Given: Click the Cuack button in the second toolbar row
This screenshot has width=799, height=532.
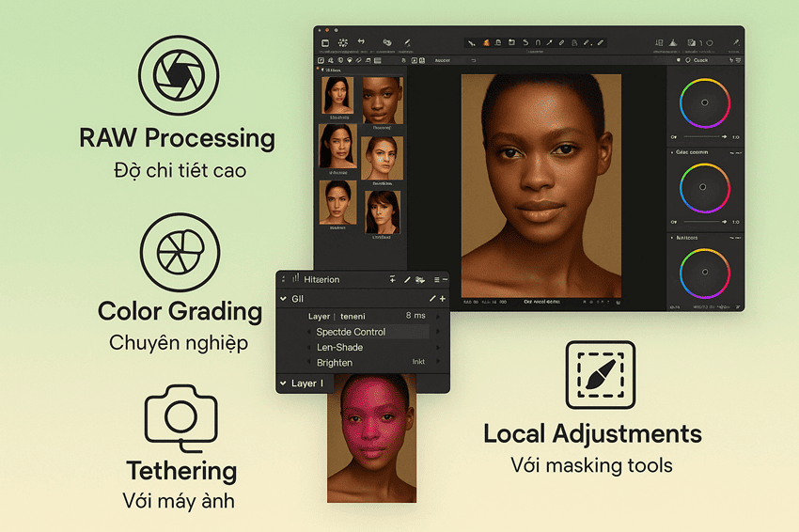Looking at the screenshot, I should (700, 60).
